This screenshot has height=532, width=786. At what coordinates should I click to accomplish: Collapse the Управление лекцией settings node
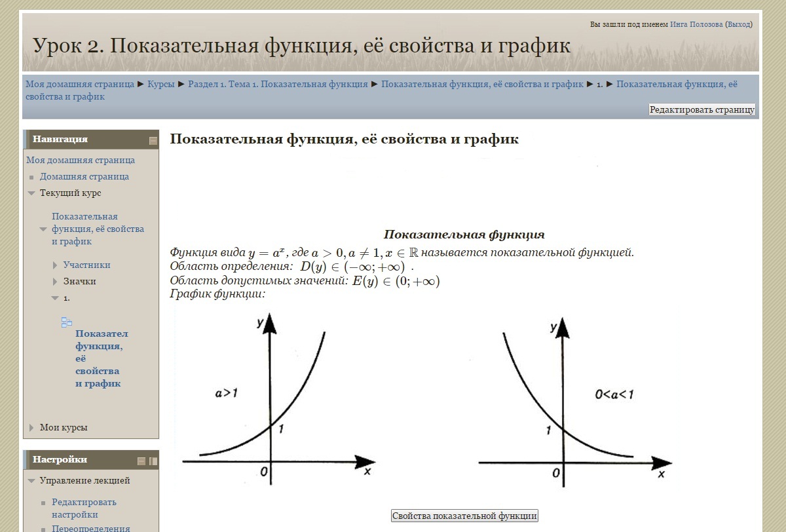coord(31,481)
